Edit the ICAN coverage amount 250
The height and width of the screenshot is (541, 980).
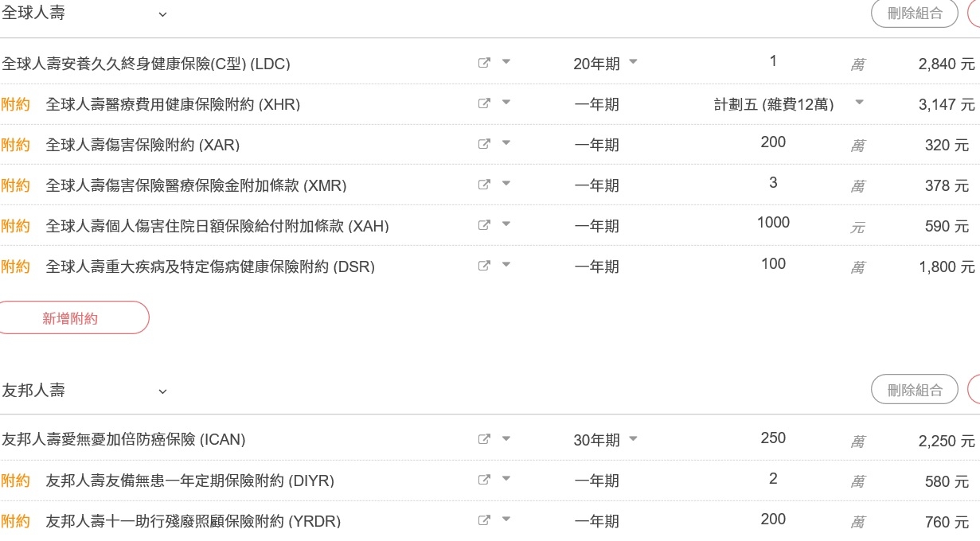pyautogui.click(x=773, y=438)
